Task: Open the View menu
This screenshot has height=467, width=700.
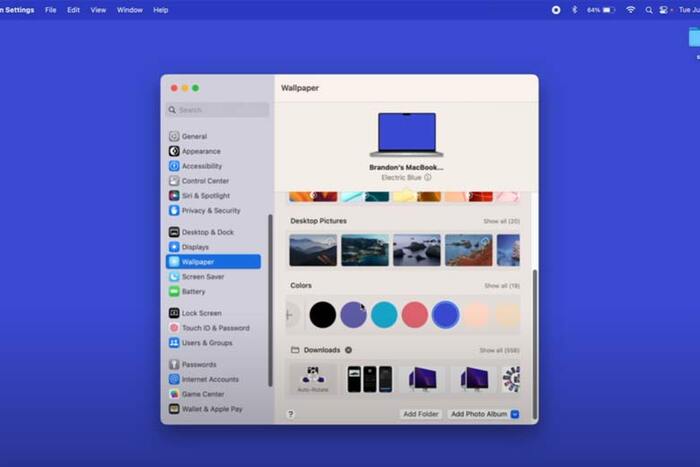Action: [x=98, y=9]
